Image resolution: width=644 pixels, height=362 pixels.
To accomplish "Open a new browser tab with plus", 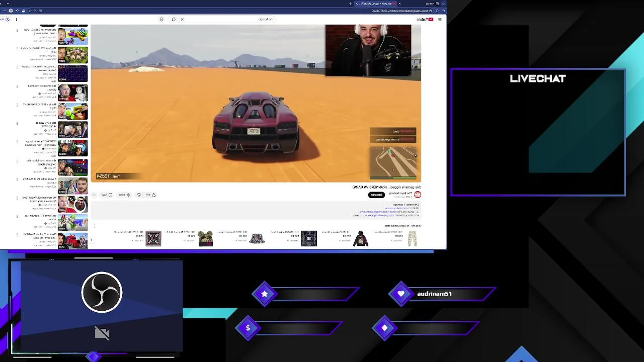I will coord(350,4).
